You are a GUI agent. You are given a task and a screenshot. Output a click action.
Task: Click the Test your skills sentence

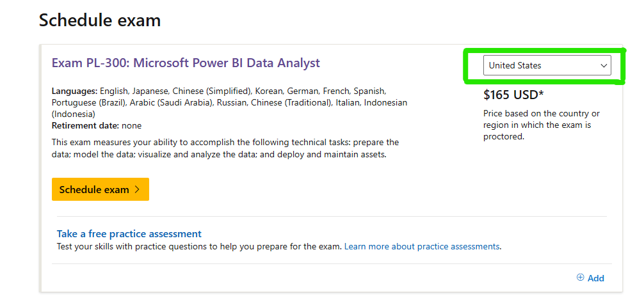[199, 247]
